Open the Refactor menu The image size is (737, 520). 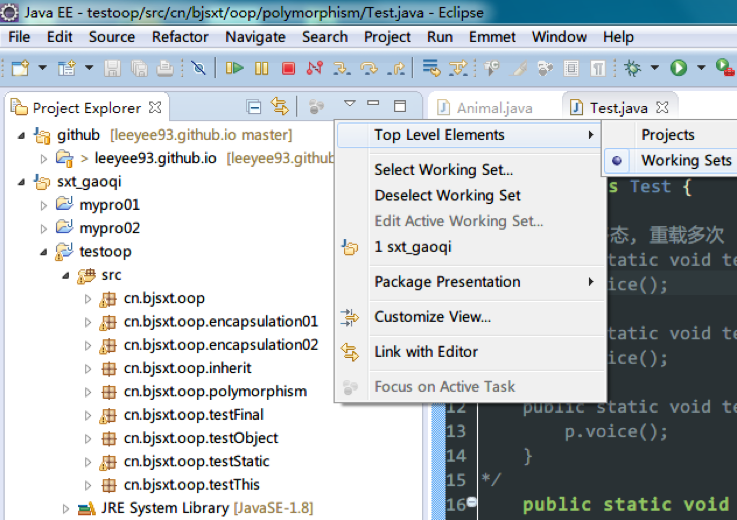(180, 37)
